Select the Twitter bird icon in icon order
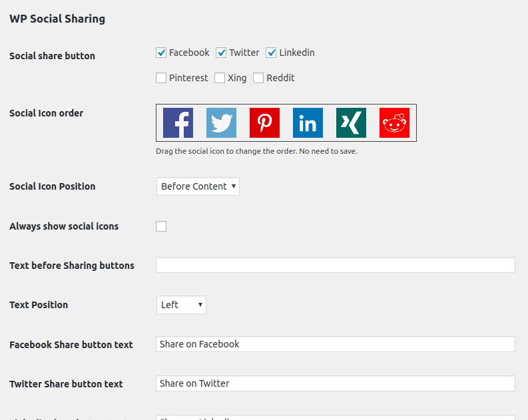The width and height of the screenshot is (528, 420). click(x=221, y=123)
